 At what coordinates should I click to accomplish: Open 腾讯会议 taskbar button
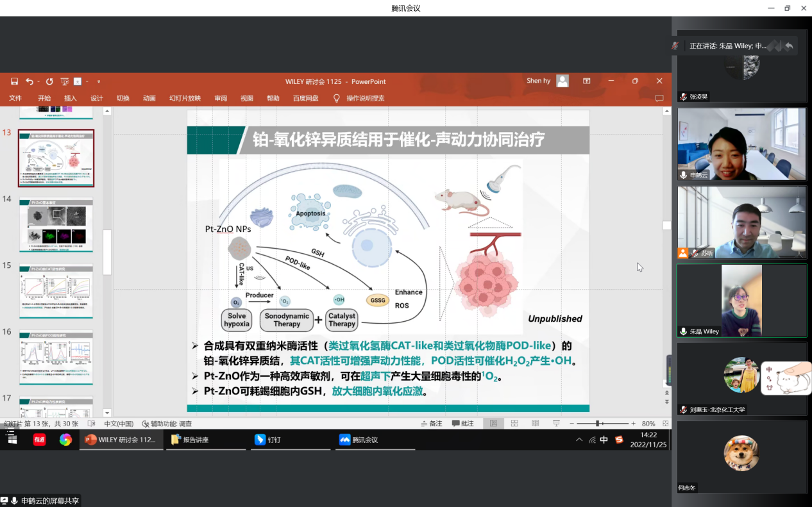[x=376, y=440]
